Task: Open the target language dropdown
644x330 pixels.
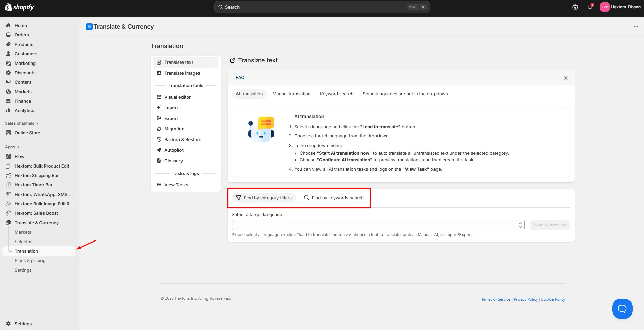Action: click(378, 225)
